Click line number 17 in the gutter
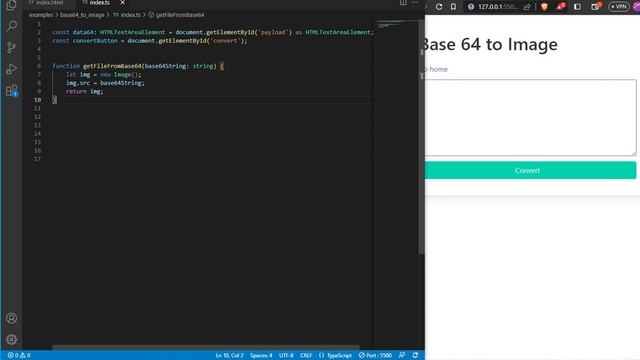This screenshot has width=640, height=360. (38, 159)
